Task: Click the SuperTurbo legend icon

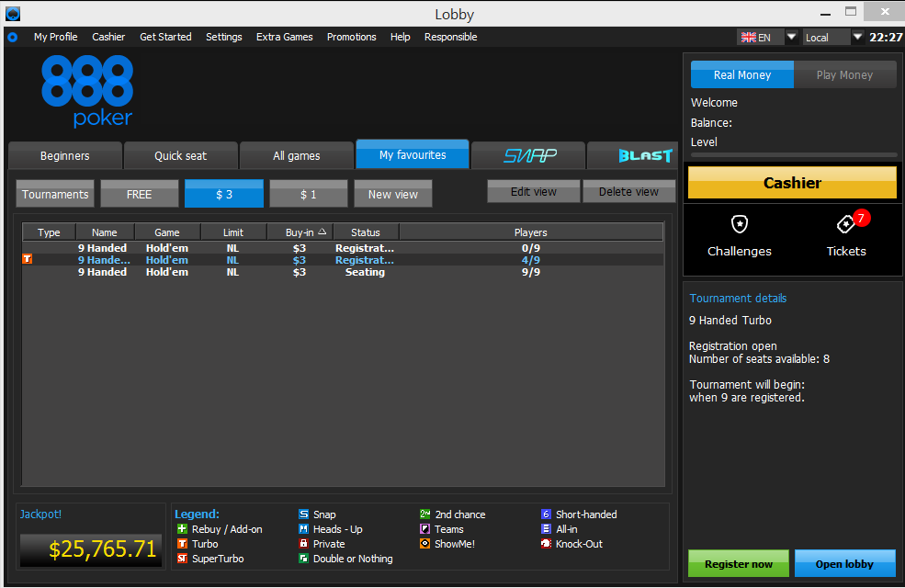Action: (x=182, y=559)
